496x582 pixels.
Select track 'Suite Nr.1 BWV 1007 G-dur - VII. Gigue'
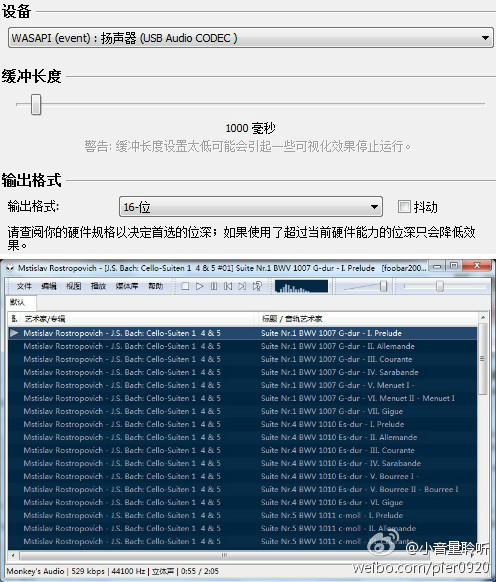[243, 411]
